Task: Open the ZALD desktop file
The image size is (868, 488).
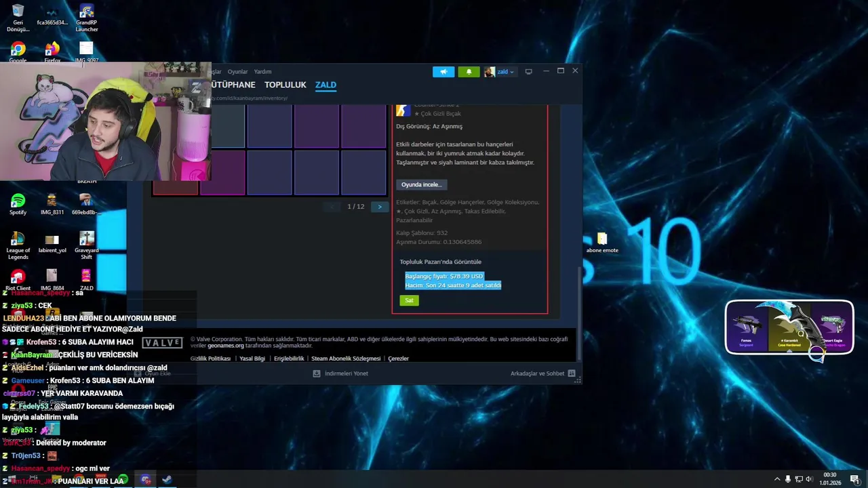Action: coord(86,281)
